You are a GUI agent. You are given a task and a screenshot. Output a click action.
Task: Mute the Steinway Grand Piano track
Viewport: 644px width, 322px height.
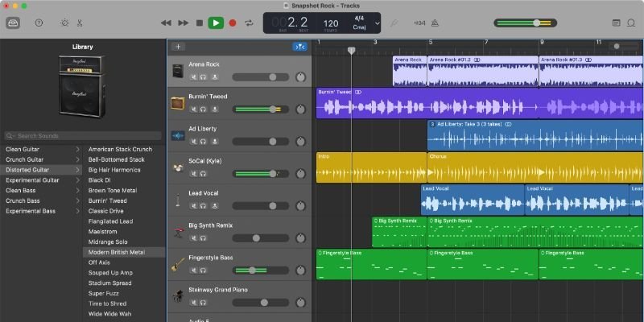193,303
